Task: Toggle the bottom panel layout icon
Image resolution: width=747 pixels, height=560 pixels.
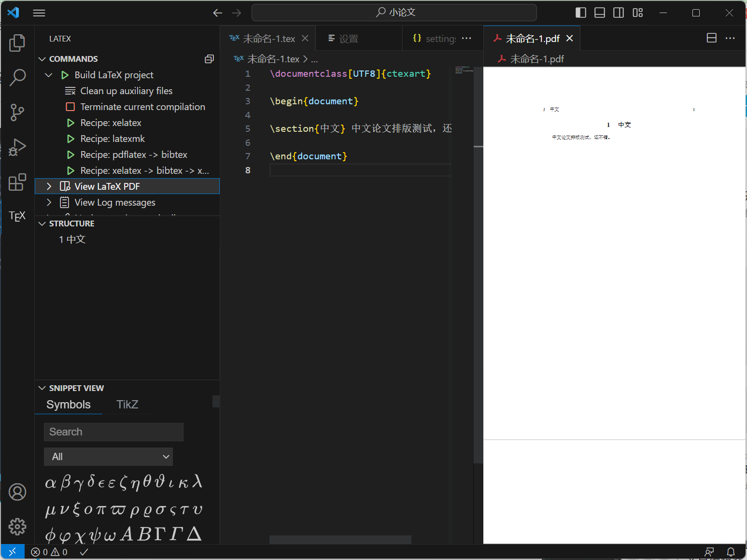Action: 600,13
